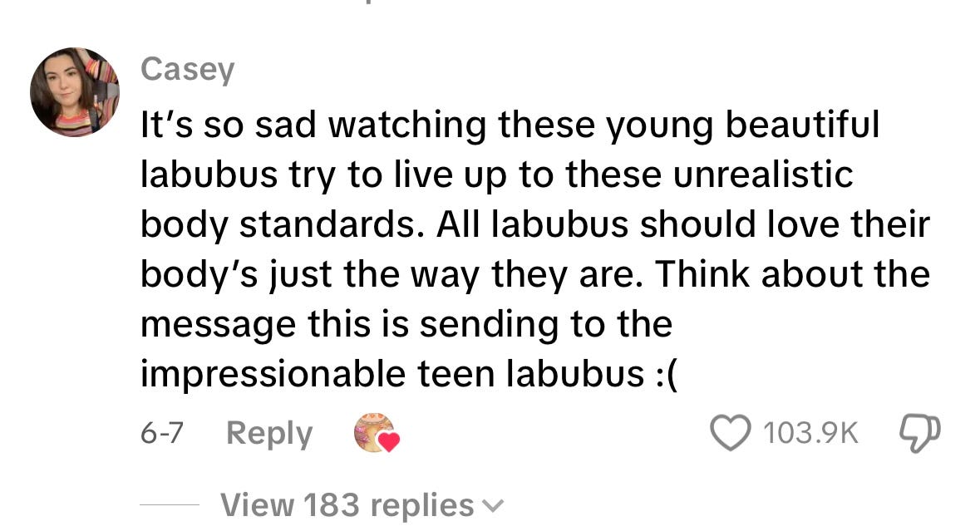Image resolution: width=980 pixels, height=531 pixels.
Task: Open the Casey username link
Action: 188,69
